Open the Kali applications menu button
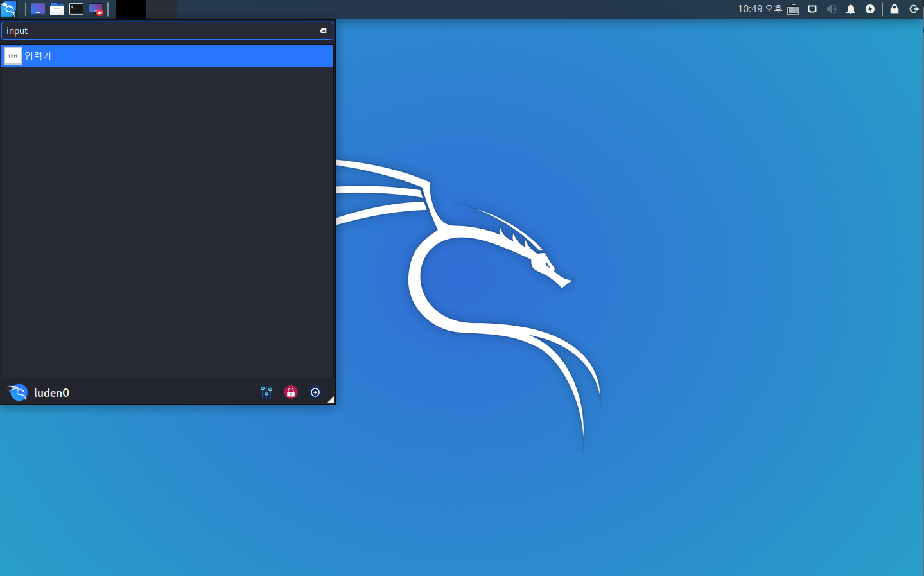 click(8, 9)
